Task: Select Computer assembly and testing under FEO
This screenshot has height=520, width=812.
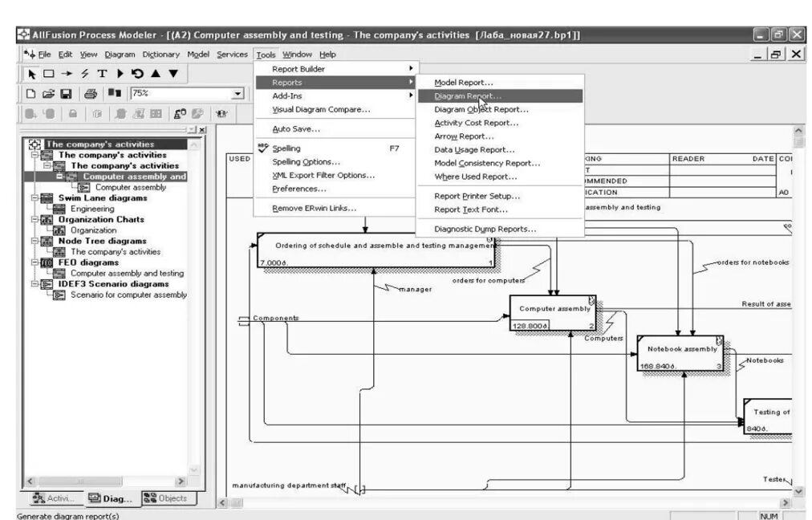Action: [127, 273]
